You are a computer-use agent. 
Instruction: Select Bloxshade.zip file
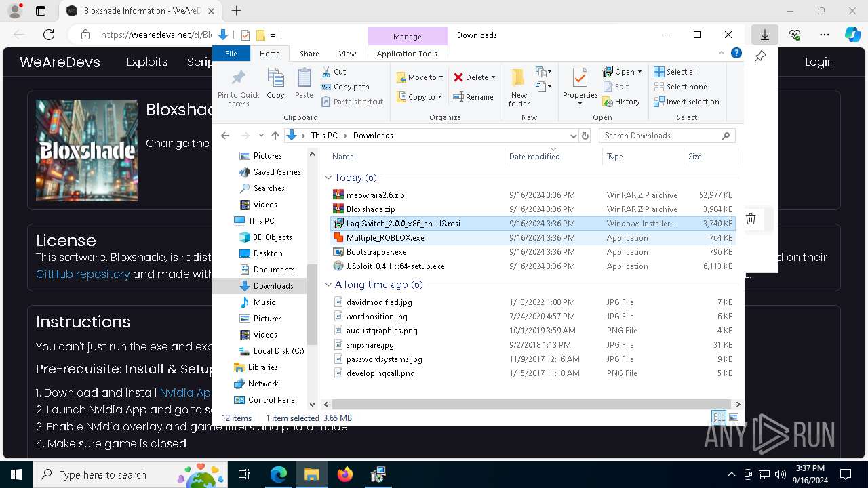[532, 209]
